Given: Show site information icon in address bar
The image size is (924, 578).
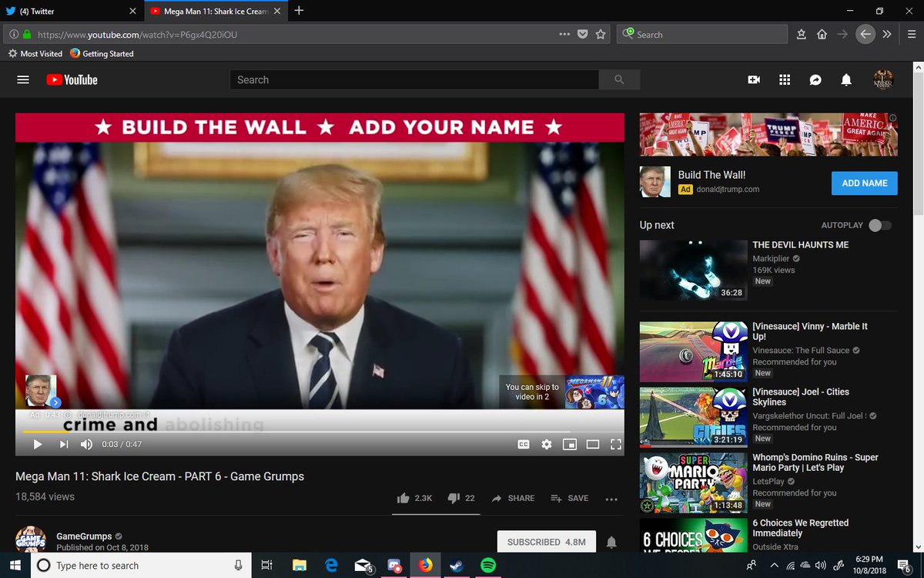Looking at the screenshot, I should click(x=14, y=35).
